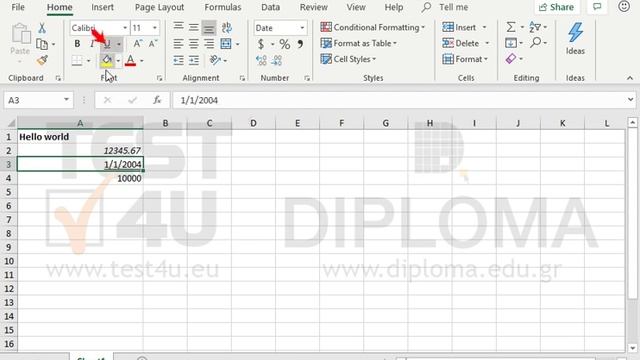
Task: Click Format in the Cells group
Action: [465, 59]
